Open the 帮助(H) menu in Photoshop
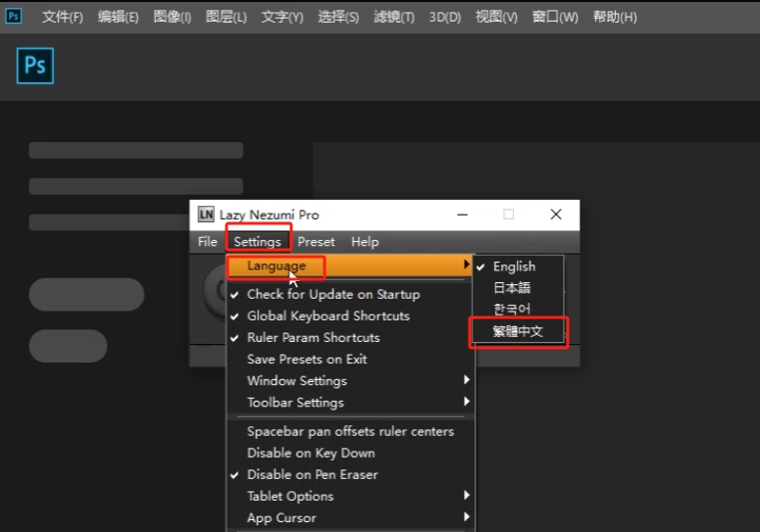760x532 pixels. click(615, 17)
